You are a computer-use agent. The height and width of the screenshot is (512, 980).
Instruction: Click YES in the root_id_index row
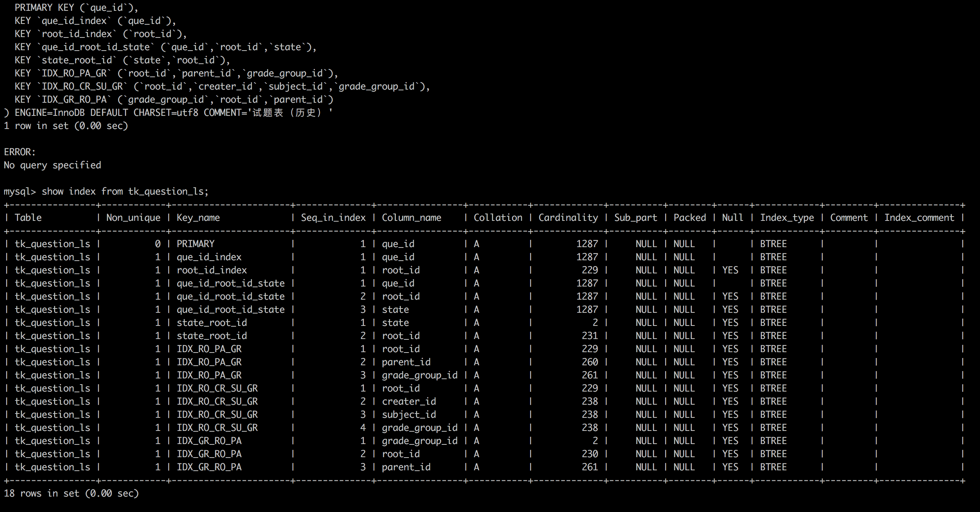730,270
